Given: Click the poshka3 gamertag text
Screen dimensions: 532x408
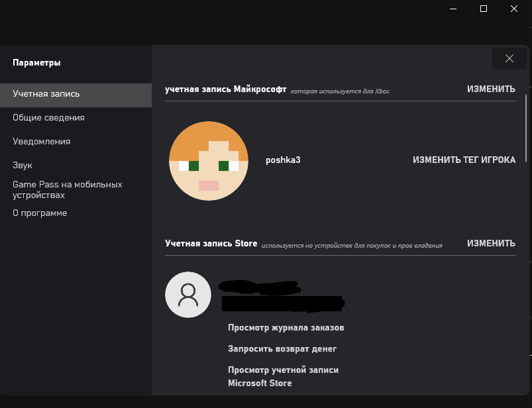Looking at the screenshot, I should 283,160.
